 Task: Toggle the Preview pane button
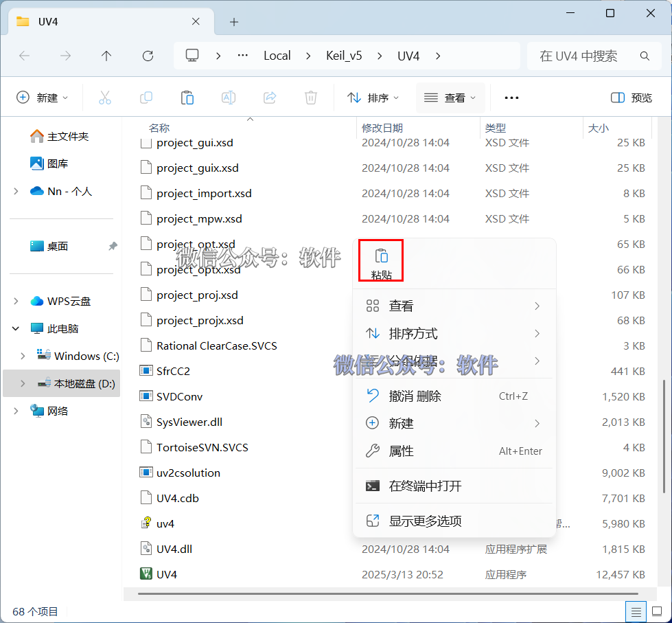[631, 98]
